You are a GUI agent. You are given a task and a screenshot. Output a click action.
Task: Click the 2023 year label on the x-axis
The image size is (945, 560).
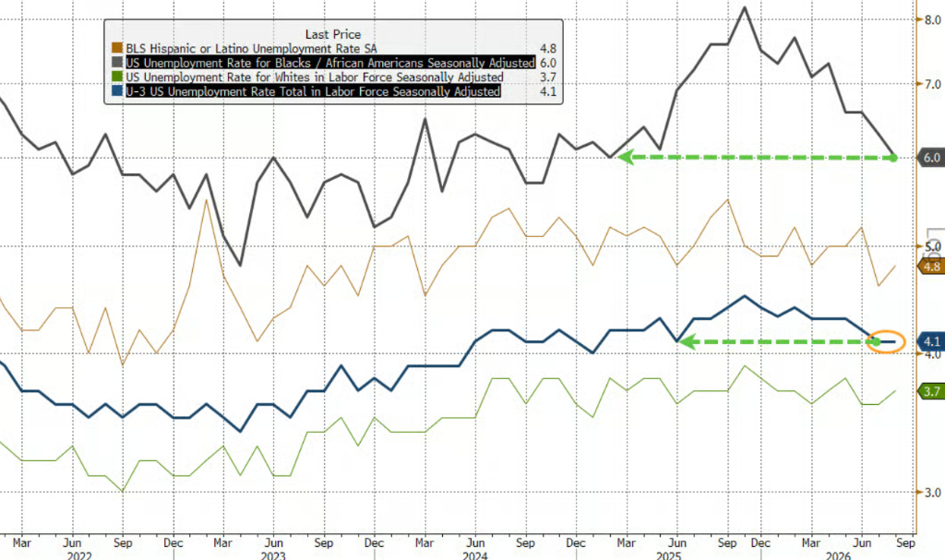coord(273,555)
